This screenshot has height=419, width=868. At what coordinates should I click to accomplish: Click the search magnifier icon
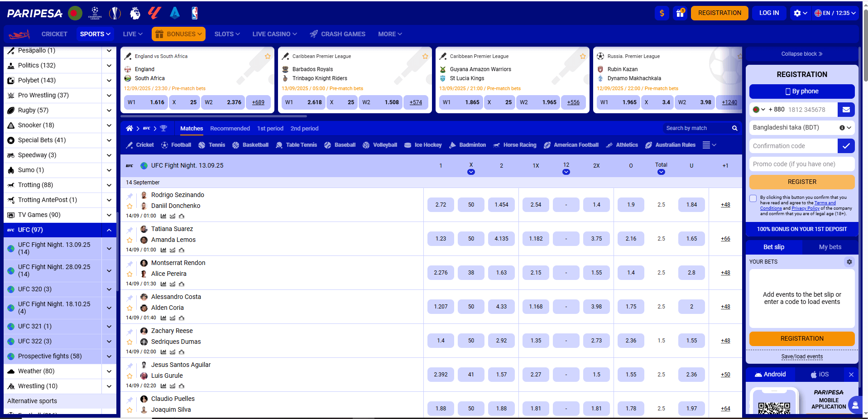pyautogui.click(x=734, y=129)
